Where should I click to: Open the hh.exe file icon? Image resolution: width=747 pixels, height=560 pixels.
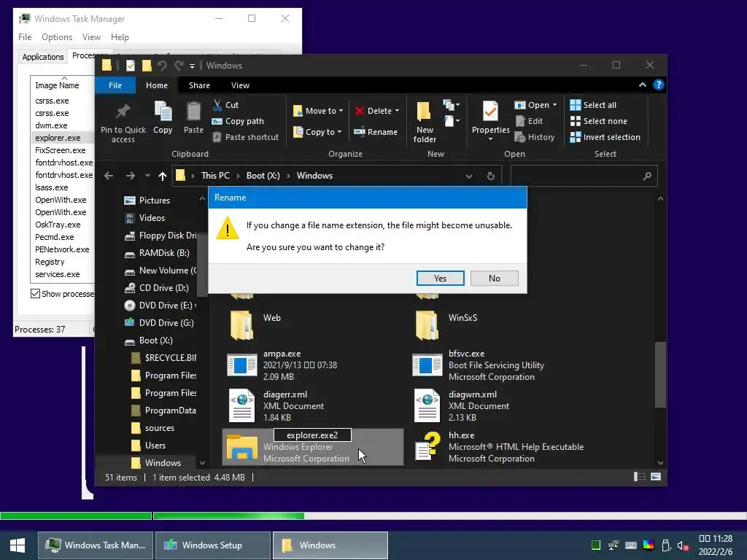coord(427,447)
